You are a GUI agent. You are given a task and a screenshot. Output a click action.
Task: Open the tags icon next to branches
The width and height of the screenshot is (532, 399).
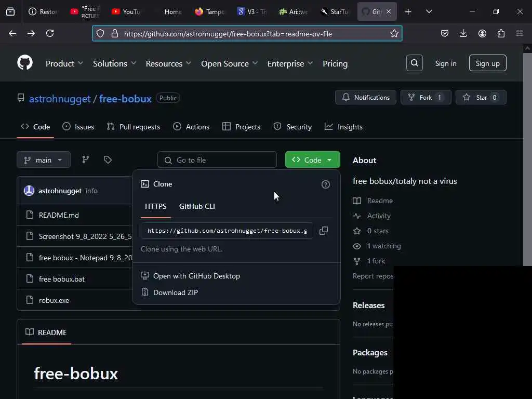click(108, 159)
